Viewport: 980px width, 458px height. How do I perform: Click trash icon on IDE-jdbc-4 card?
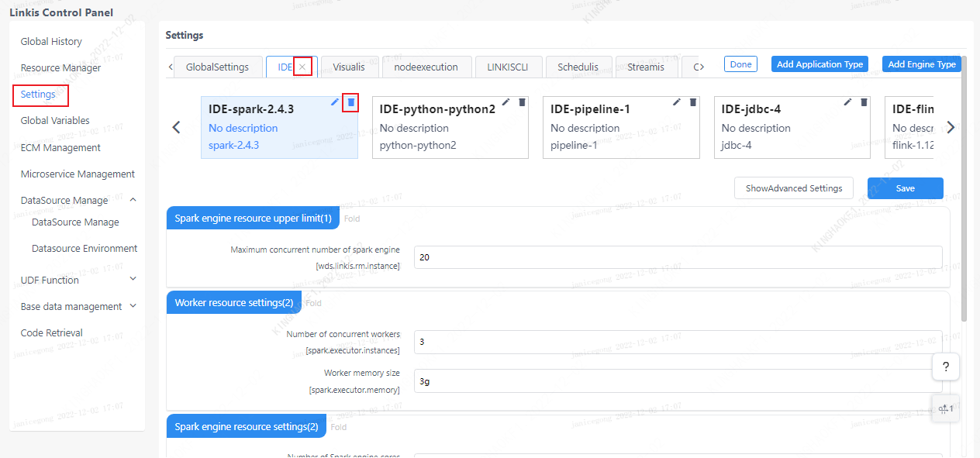click(864, 102)
